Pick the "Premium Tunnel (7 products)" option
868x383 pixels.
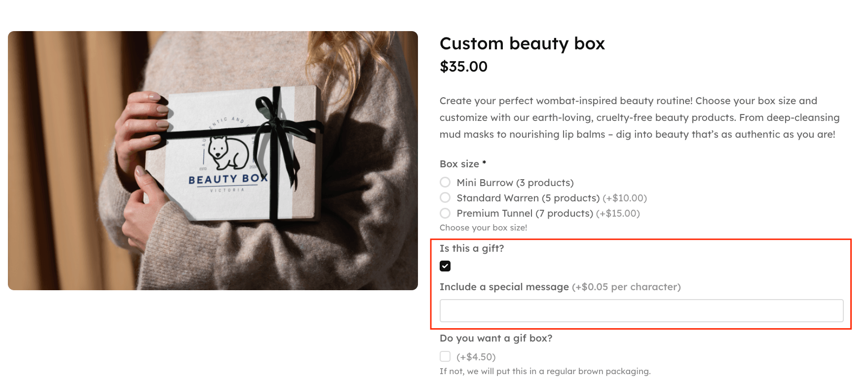coord(445,213)
